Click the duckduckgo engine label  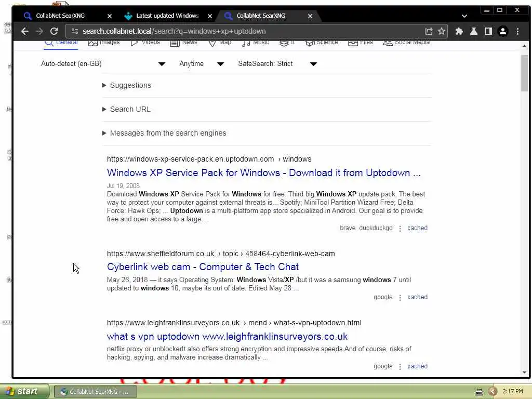[376, 228]
